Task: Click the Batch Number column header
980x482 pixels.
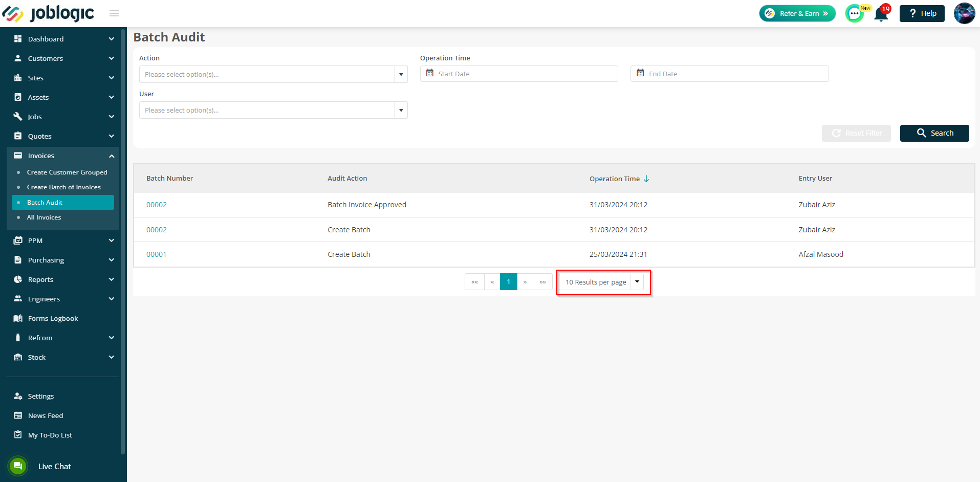Action: pyautogui.click(x=169, y=178)
